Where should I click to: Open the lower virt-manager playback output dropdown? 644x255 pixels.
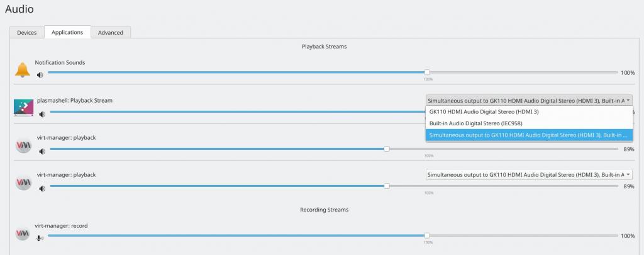528,174
